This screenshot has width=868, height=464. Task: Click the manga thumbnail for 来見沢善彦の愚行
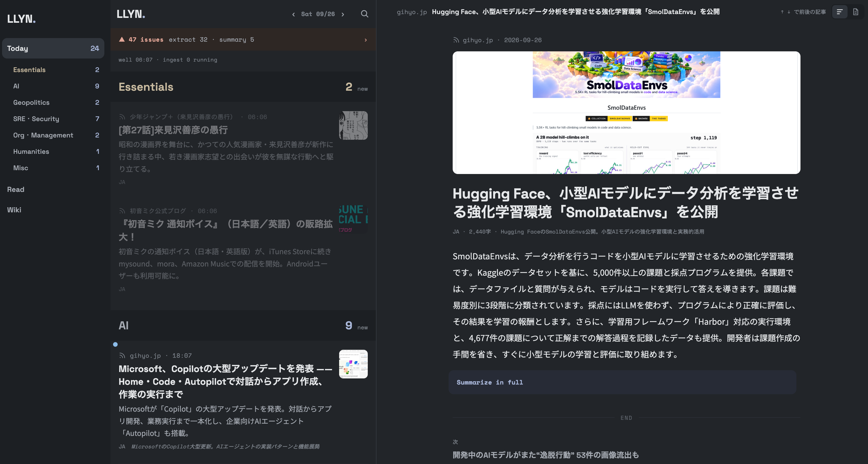coord(353,125)
